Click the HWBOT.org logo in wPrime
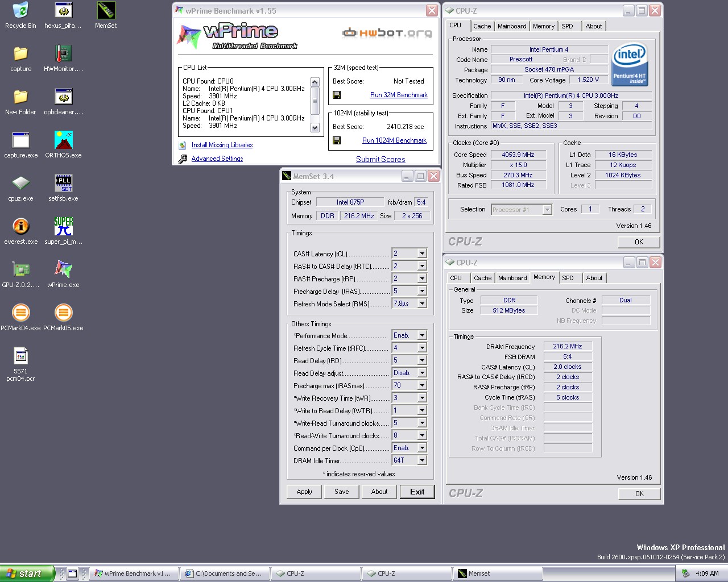This screenshot has height=582, width=728. [387, 33]
